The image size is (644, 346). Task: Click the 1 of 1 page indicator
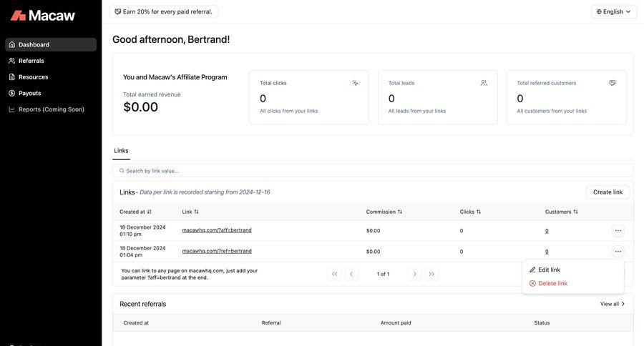tap(384, 274)
